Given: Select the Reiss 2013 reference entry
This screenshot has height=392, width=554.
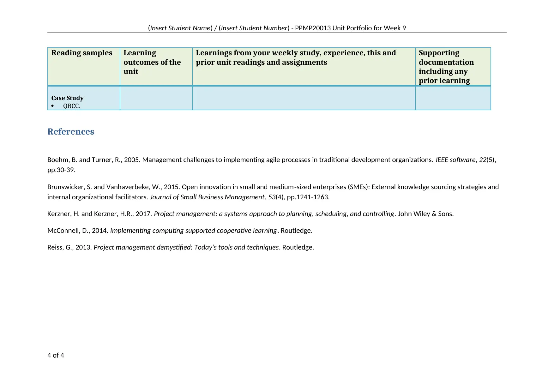Looking at the screenshot, I should point(181,247).
